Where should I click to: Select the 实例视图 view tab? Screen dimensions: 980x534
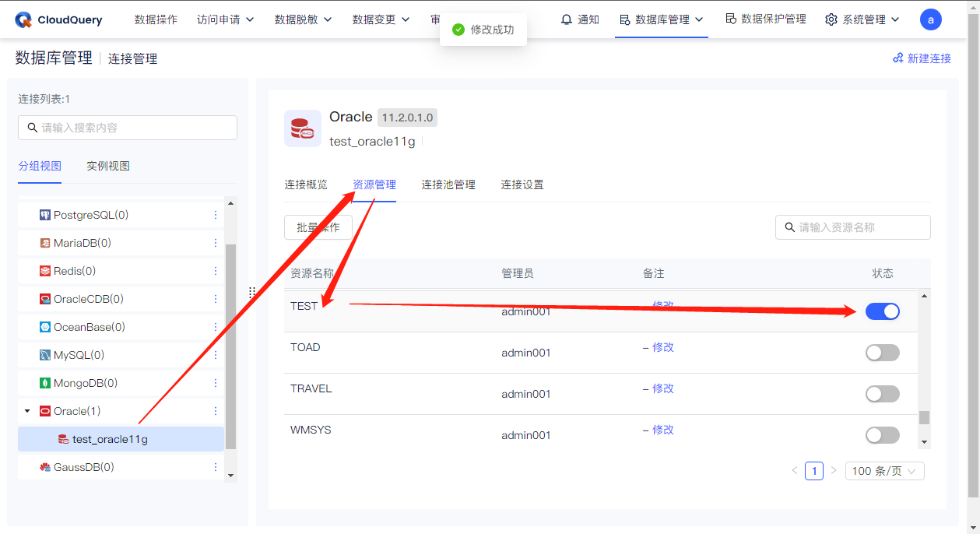(108, 166)
